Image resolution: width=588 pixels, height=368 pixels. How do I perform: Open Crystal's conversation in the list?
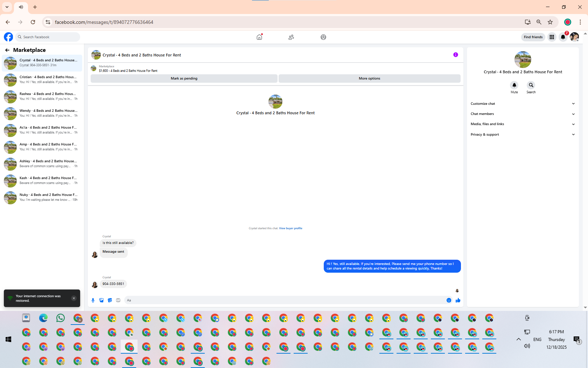pos(42,63)
